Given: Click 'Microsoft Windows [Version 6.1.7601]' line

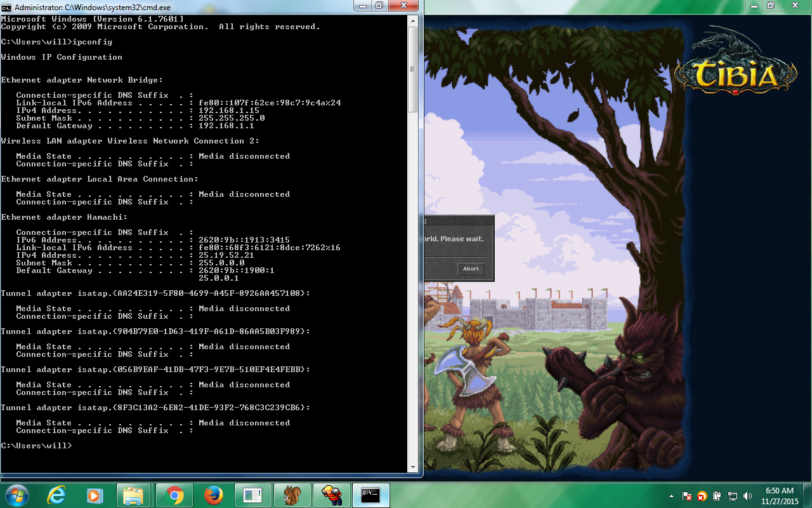Looking at the screenshot, I should [93, 19].
